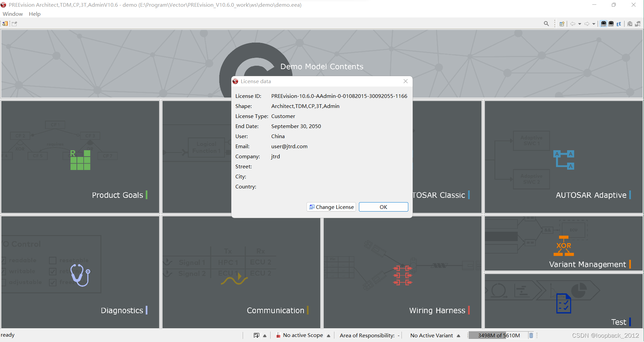The width and height of the screenshot is (644, 342).
Task: Click the red Wiring Harness connector icon
Action: click(403, 275)
